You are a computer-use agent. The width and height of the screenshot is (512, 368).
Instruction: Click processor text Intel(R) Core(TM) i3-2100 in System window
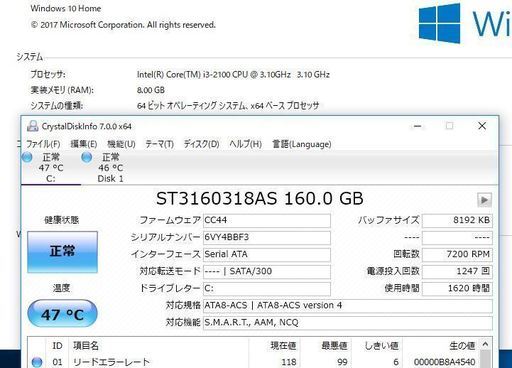point(233,74)
